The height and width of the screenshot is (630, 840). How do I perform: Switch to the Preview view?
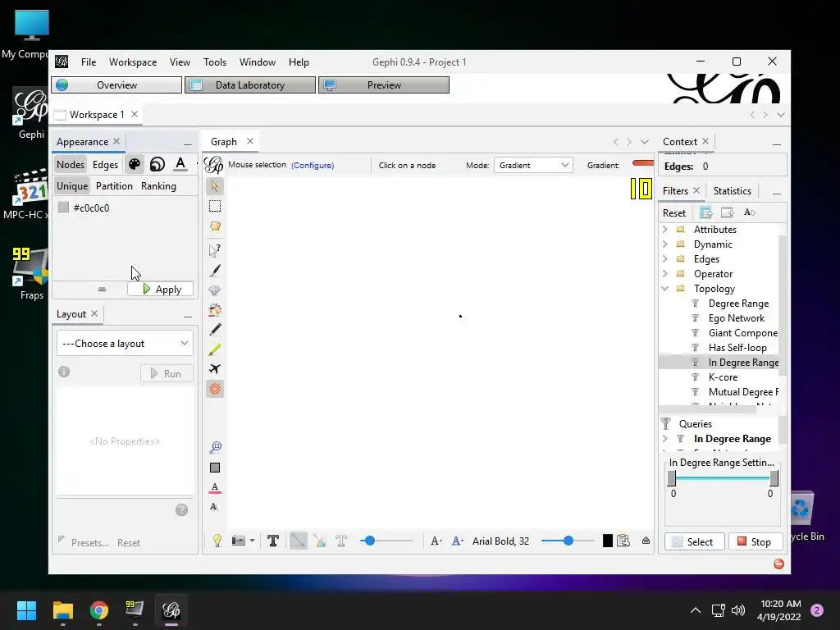384,85
